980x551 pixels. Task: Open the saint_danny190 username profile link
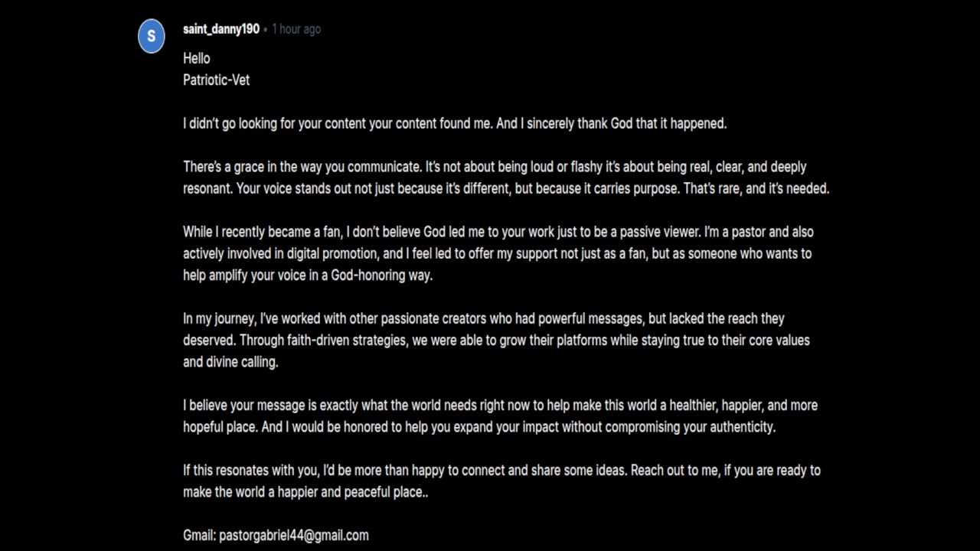pos(220,29)
